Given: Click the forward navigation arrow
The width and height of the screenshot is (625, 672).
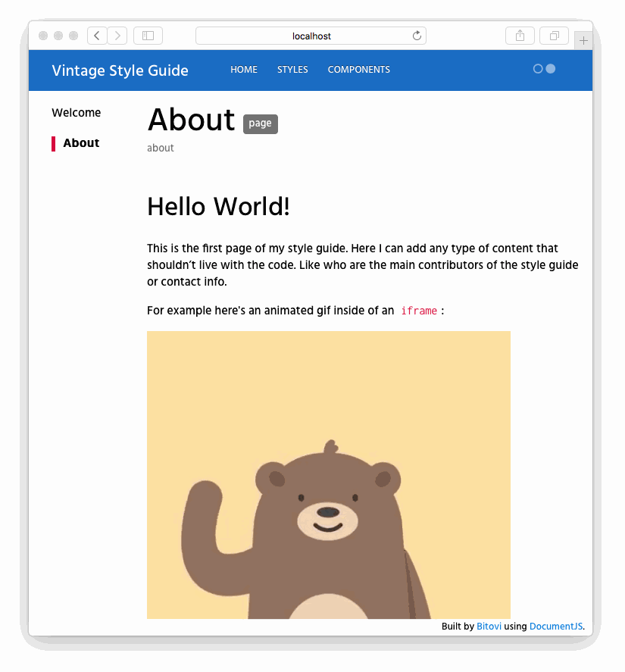Looking at the screenshot, I should point(117,36).
